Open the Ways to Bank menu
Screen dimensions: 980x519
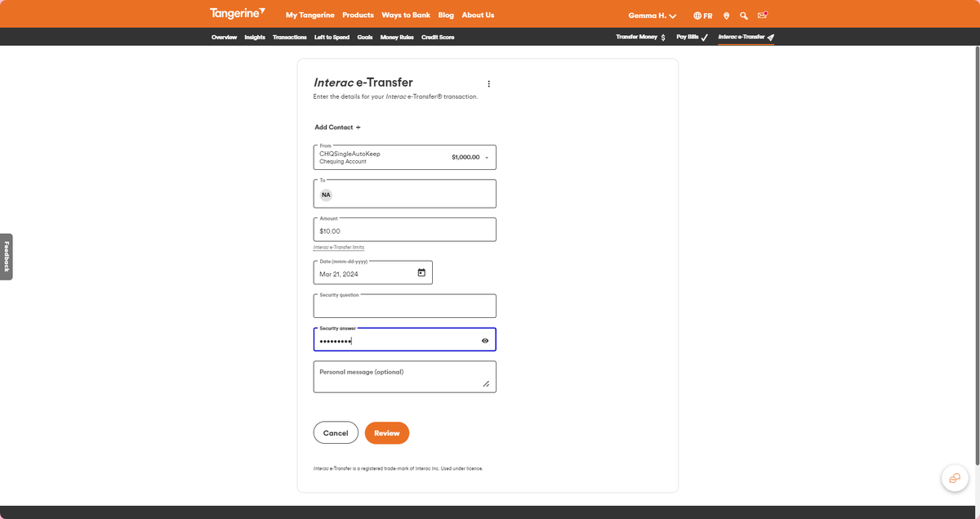(408, 15)
